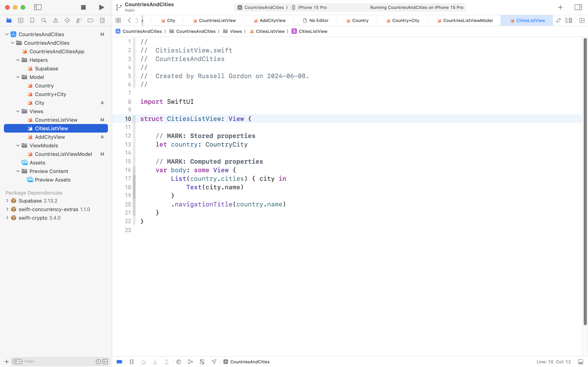Viewport: 588px width, 367px height.
Task: Open the Find navigator
Action: coord(44,20)
